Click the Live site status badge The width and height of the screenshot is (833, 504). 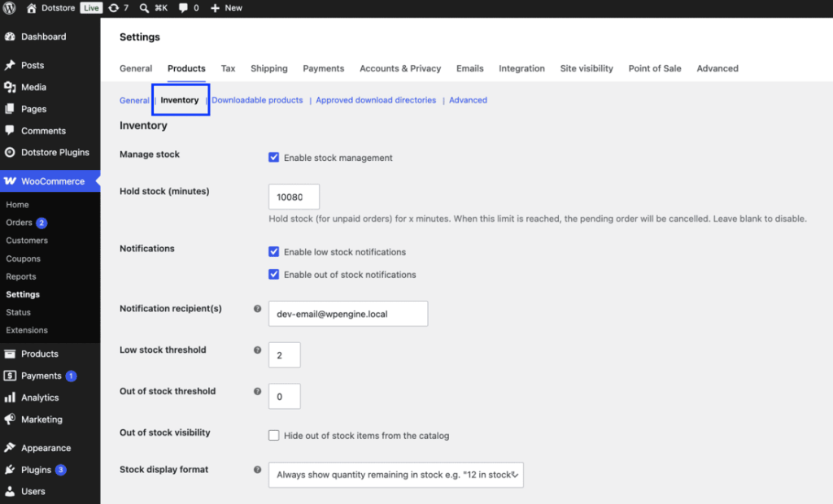pyautogui.click(x=91, y=8)
